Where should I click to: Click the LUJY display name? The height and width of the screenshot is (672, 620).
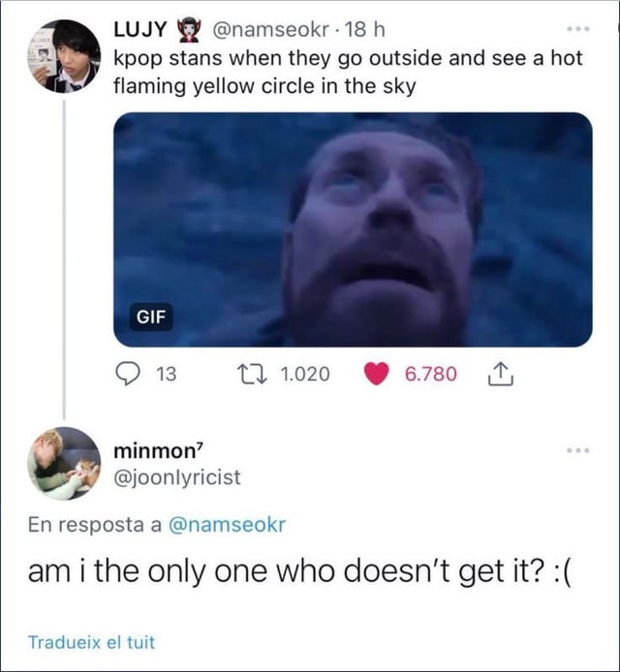click(x=141, y=30)
